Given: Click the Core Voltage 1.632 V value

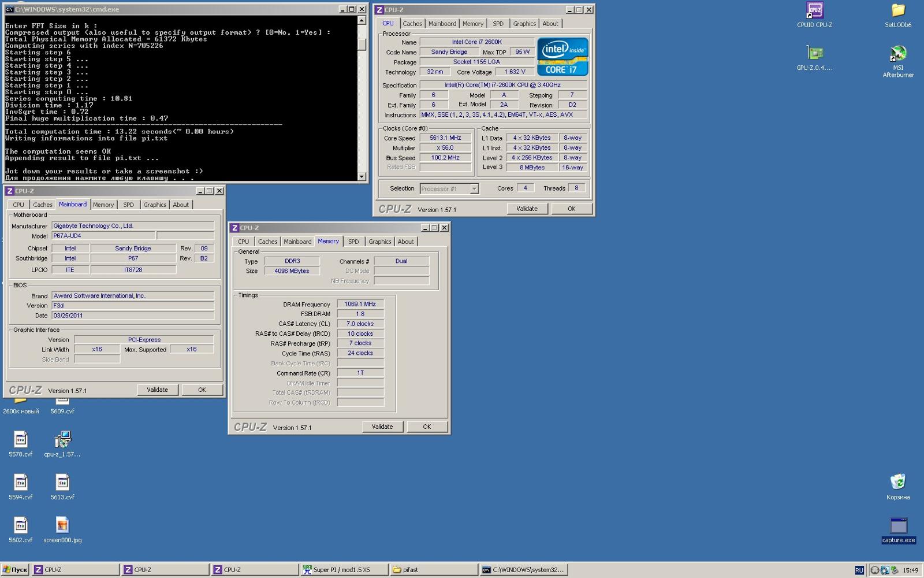Looking at the screenshot, I should coord(515,72).
